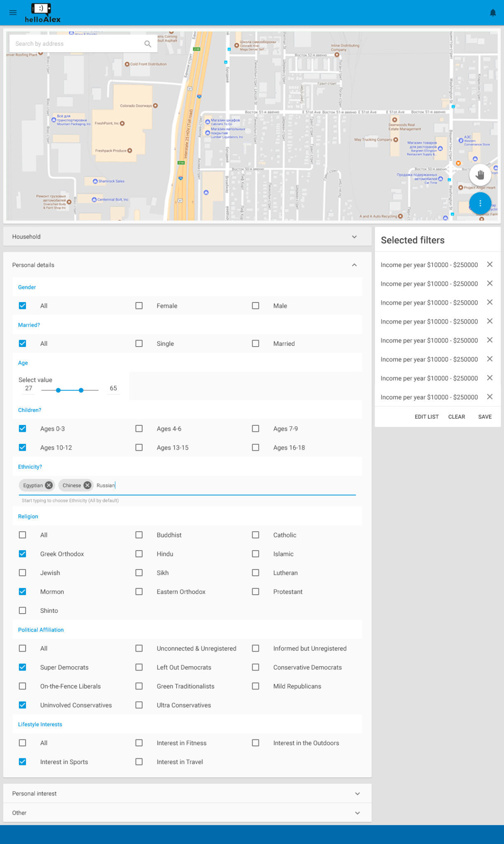This screenshot has width=504, height=844.
Task: Expand the Personal interest section
Action: (x=357, y=793)
